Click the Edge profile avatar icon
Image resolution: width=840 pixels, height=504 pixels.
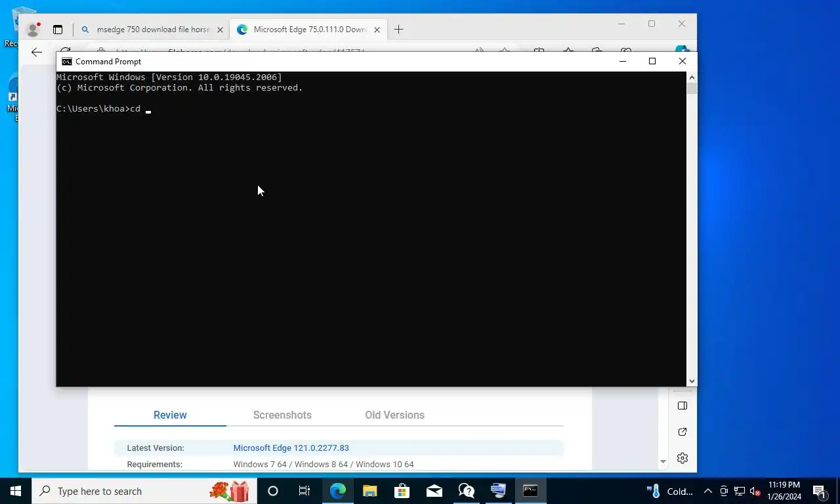pyautogui.click(x=33, y=30)
